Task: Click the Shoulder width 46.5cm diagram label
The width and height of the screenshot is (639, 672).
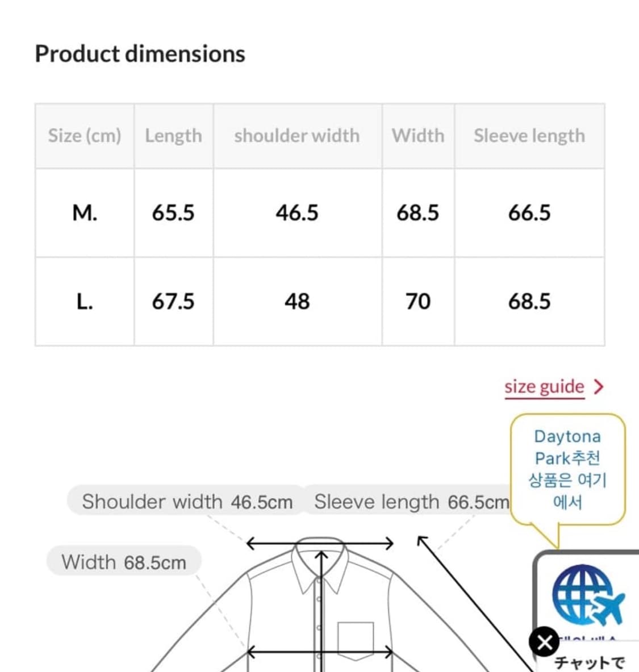Action: point(187,502)
